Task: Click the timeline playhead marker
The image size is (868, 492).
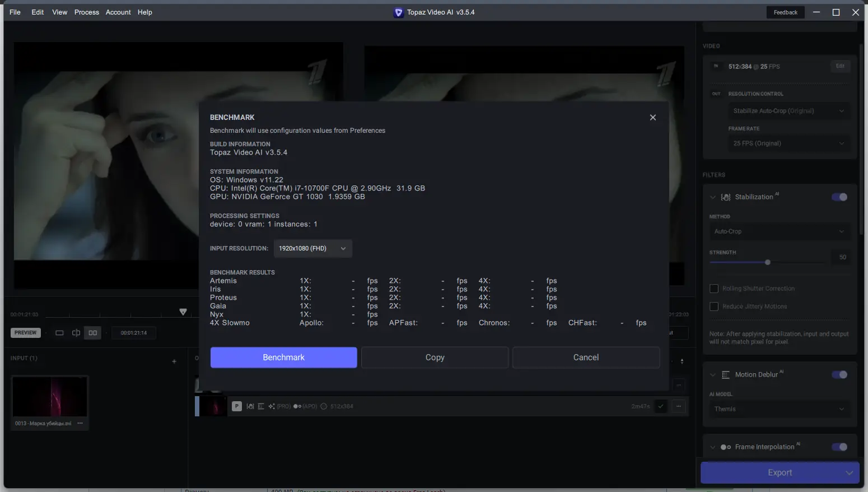Action: [x=183, y=312]
